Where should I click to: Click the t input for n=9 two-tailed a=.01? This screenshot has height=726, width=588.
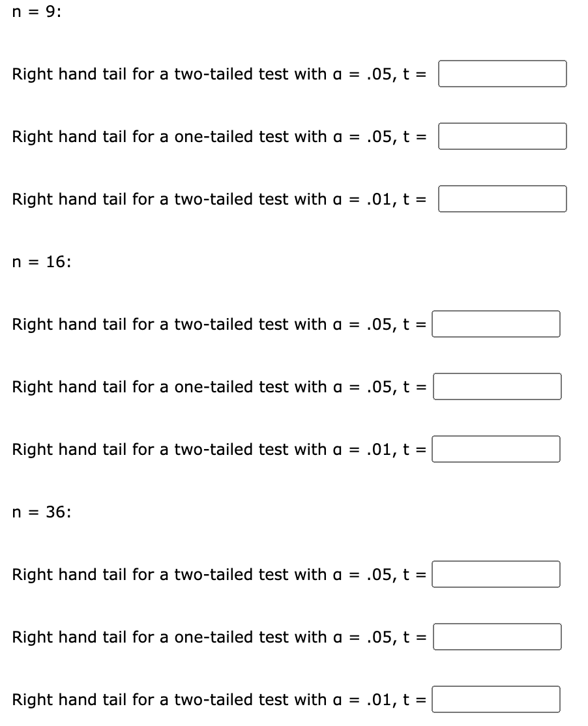(x=502, y=199)
